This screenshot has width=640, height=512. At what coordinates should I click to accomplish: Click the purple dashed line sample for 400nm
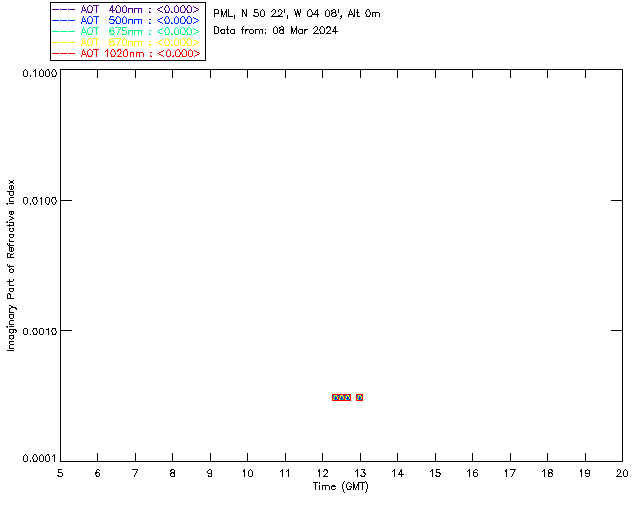click(63, 9)
